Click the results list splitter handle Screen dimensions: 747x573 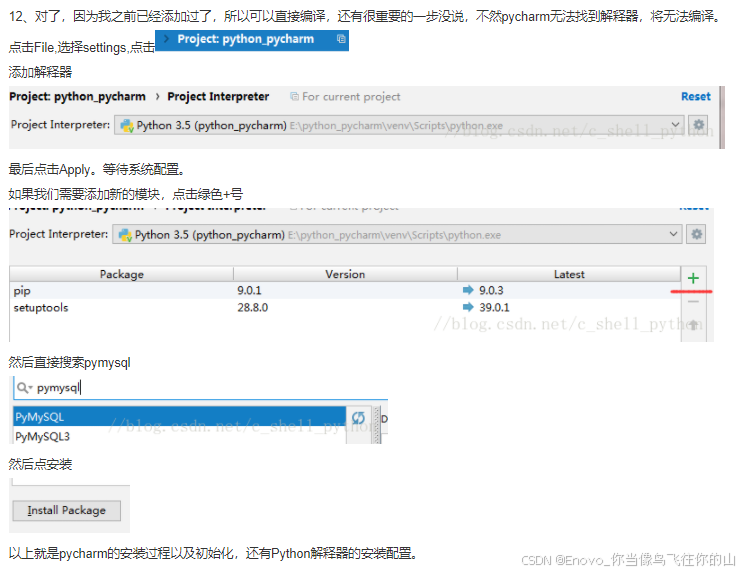pos(377,425)
